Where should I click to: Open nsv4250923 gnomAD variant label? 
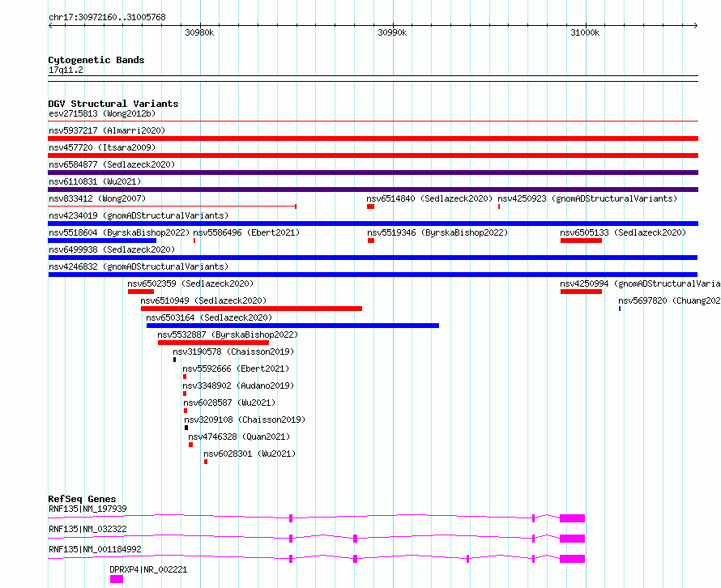click(587, 198)
